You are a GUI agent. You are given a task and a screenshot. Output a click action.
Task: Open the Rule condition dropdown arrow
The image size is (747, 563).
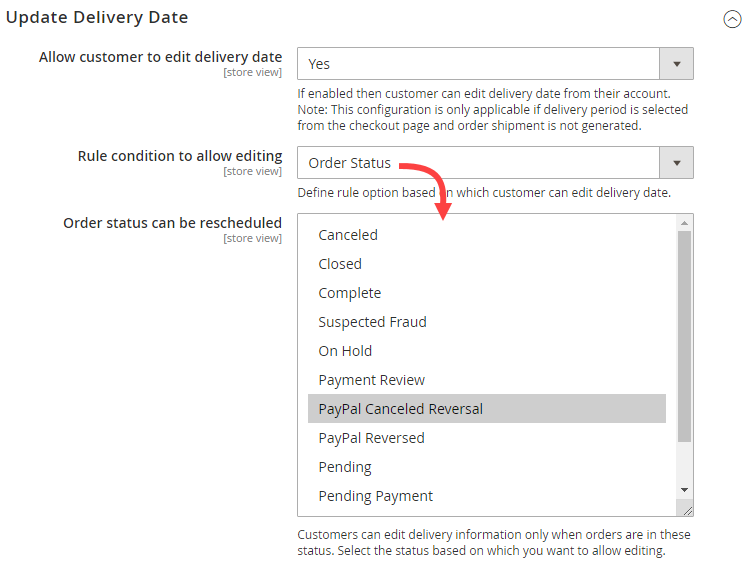pyautogui.click(x=676, y=163)
